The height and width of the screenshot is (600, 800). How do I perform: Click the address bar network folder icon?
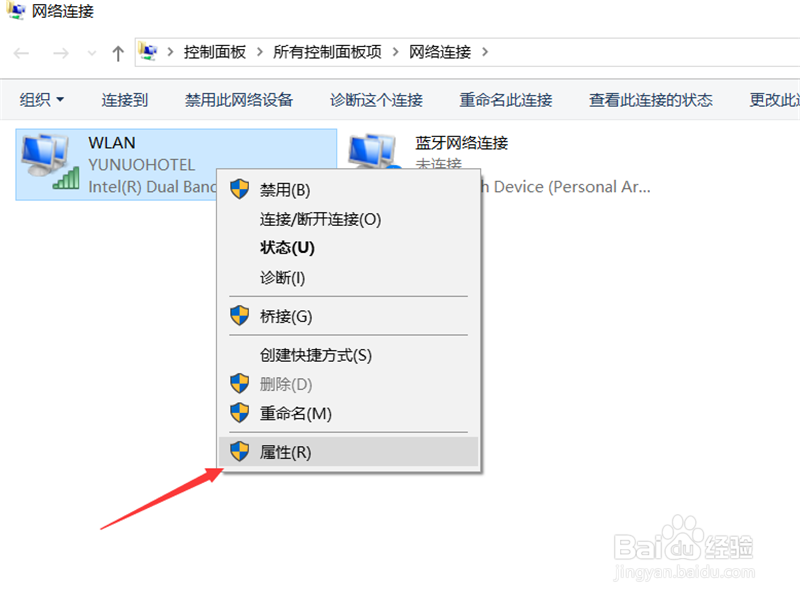click(148, 52)
